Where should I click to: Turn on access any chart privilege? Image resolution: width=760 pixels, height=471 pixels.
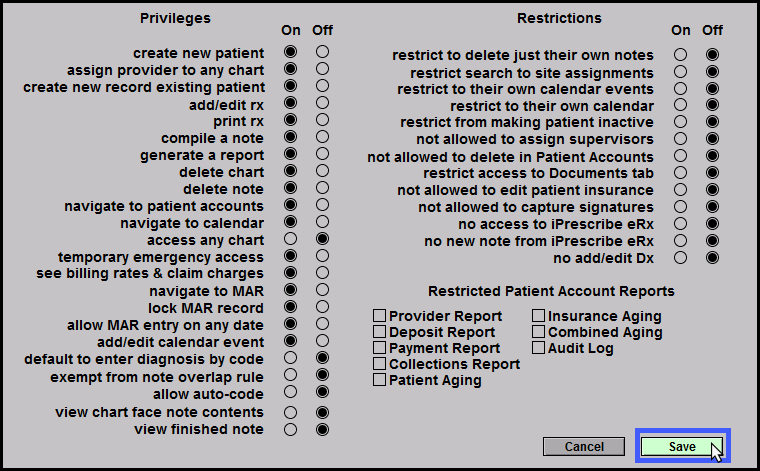[x=290, y=240]
